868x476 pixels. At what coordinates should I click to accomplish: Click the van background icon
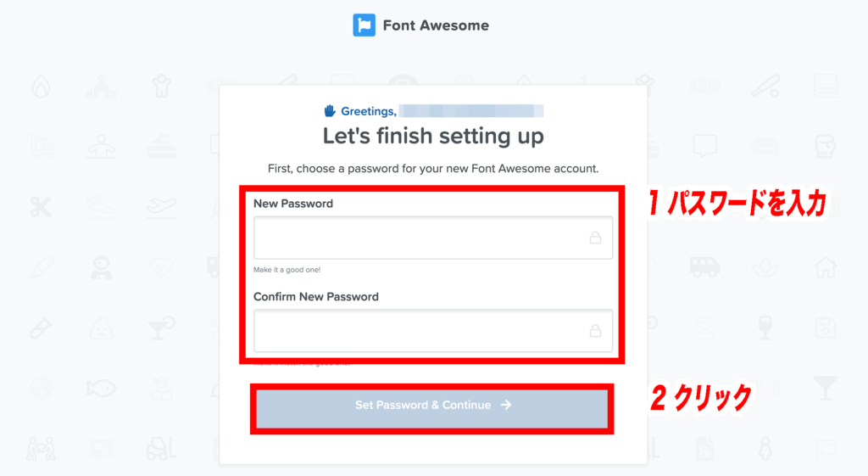(704, 267)
